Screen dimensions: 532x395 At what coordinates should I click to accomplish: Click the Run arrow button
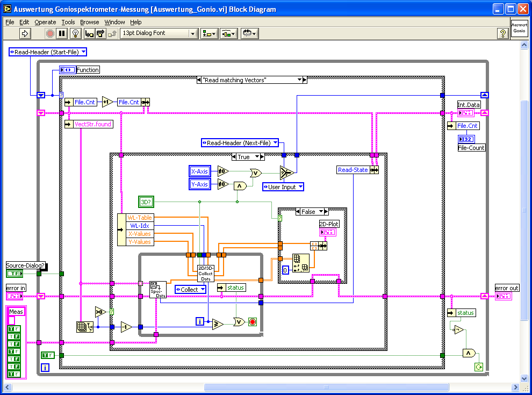[25, 33]
